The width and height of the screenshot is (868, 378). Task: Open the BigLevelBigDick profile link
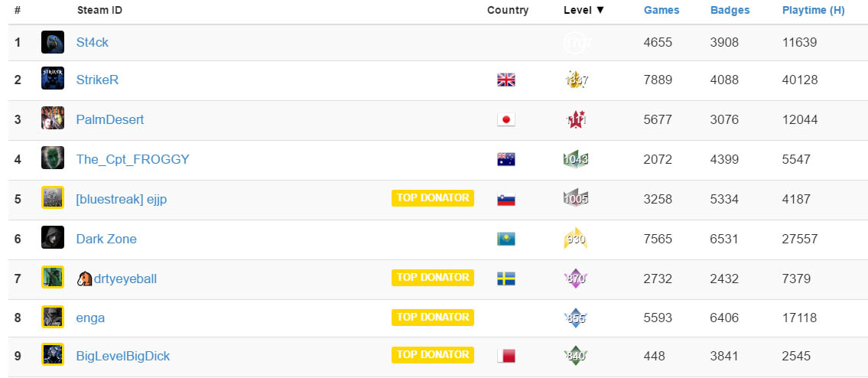[123, 356]
